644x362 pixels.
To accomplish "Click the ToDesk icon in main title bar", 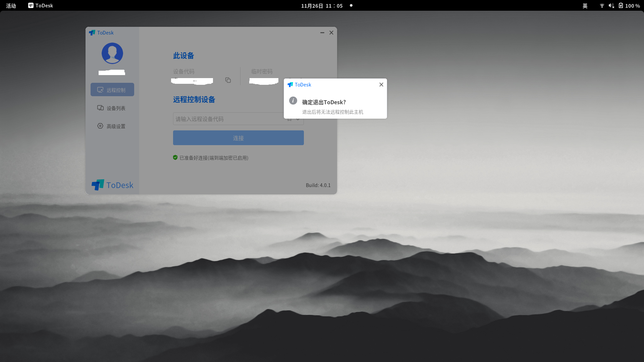I will point(92,33).
